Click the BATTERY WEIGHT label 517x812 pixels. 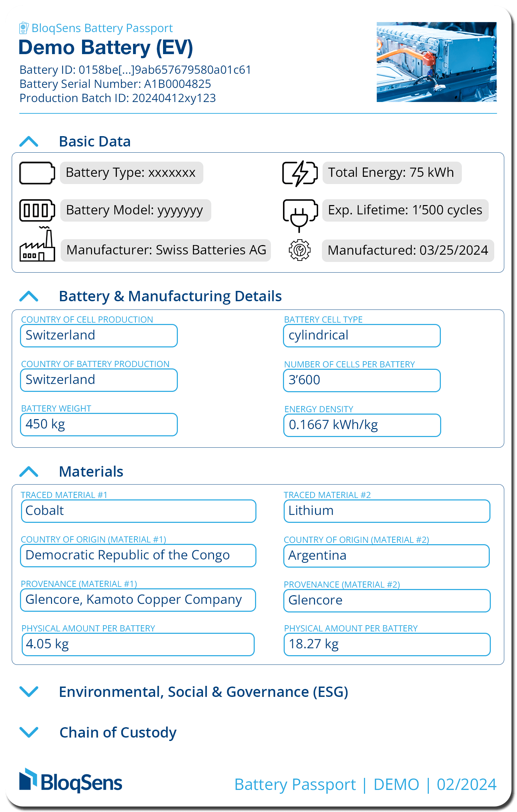coord(56,408)
